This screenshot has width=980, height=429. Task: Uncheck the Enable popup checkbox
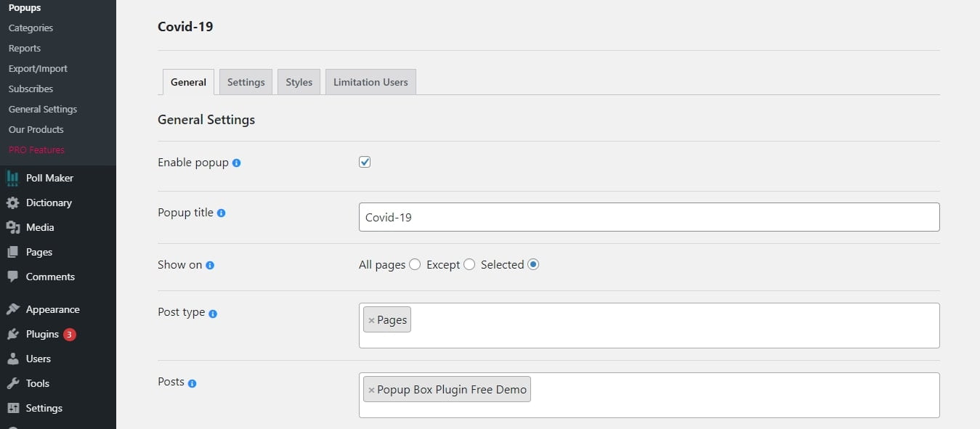[365, 162]
